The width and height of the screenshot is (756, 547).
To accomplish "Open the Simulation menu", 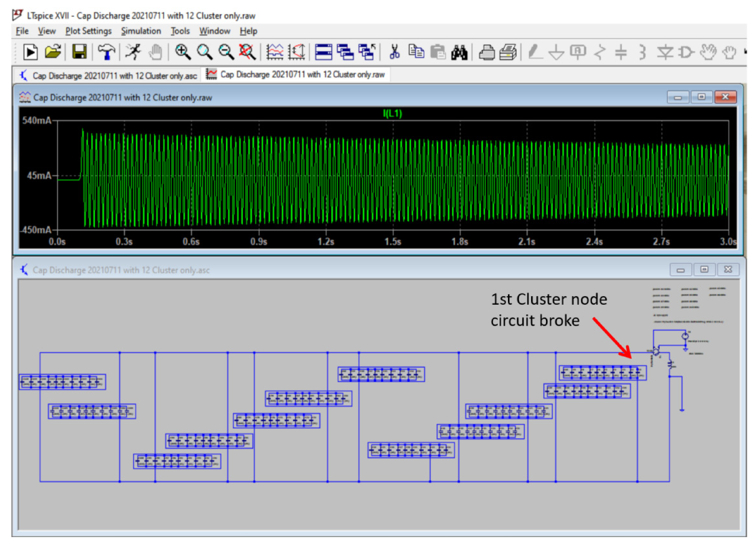I will pyautogui.click(x=141, y=31).
